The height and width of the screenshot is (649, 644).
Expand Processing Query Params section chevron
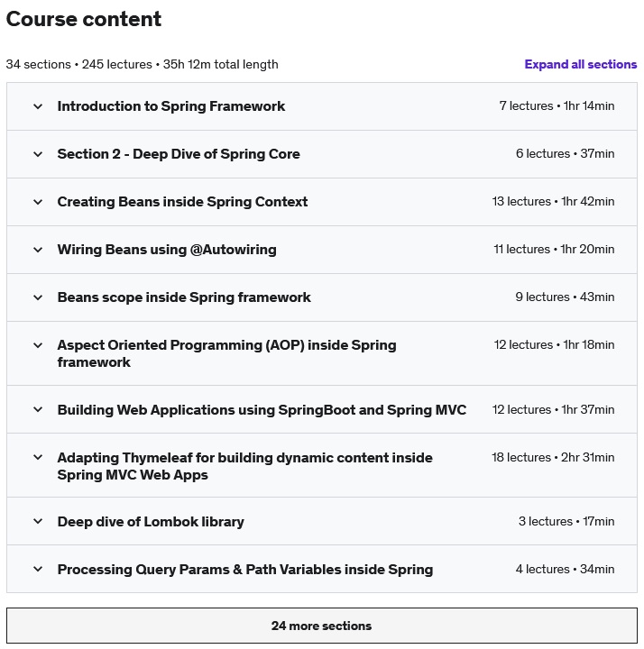point(38,570)
